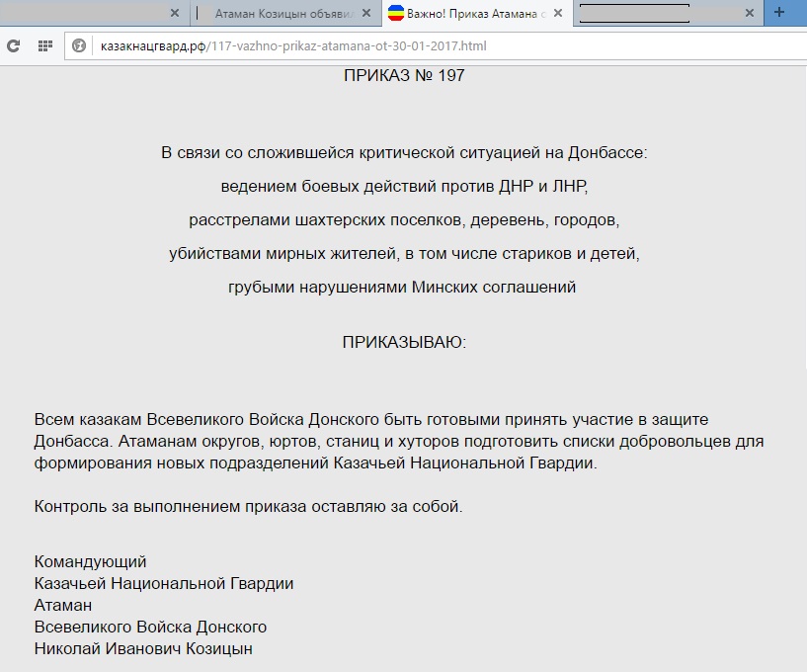Reload the page with the refresh icon

[14, 46]
